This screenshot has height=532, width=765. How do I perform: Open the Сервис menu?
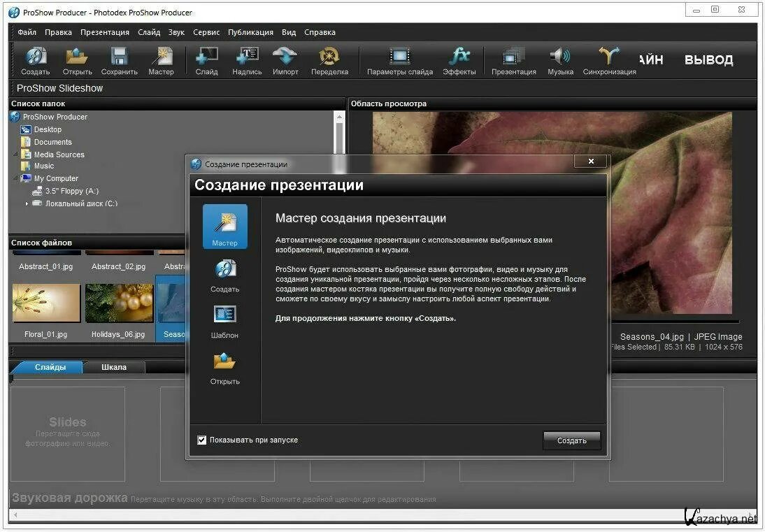pos(206,33)
